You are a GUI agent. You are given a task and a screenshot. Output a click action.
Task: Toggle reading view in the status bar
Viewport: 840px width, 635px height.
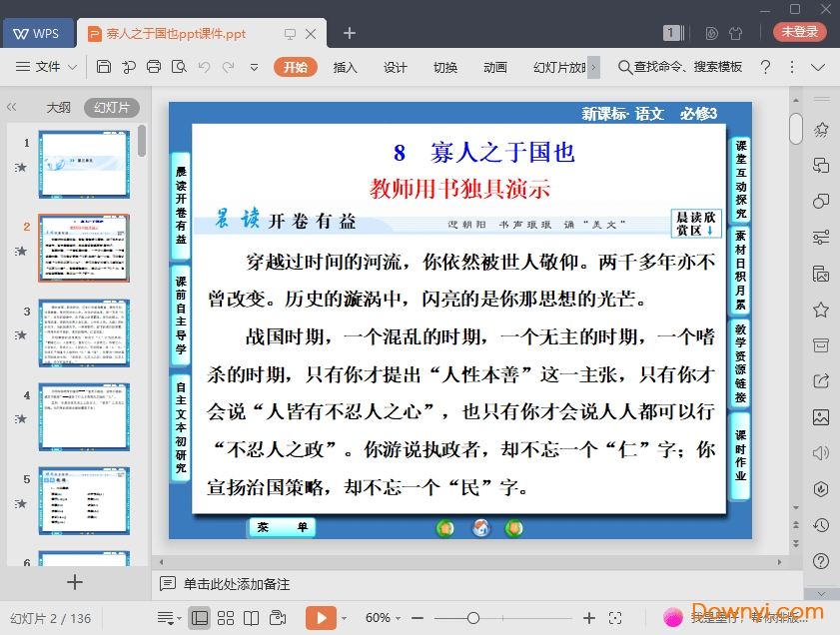click(x=251, y=618)
